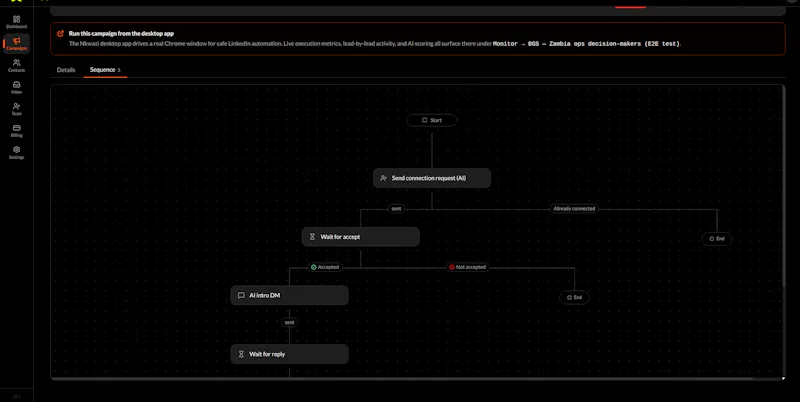Viewport: 800px width, 402px height.
Task: Click the hourglass icon on Wait for accept
Action: pos(312,237)
